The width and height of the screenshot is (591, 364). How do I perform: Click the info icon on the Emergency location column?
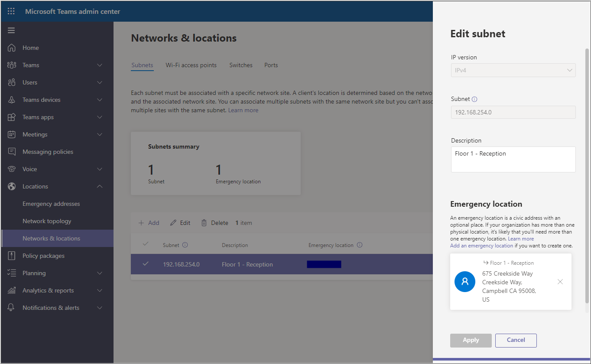coord(359,245)
